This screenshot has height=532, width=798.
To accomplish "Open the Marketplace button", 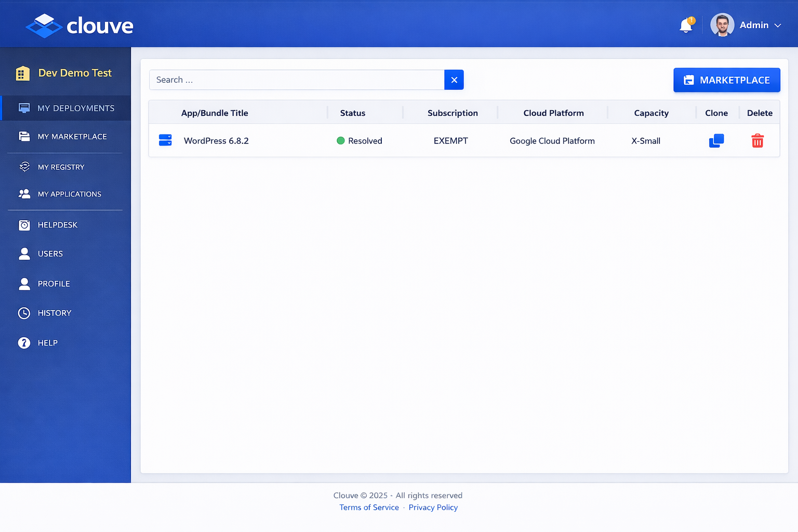I will [726, 80].
